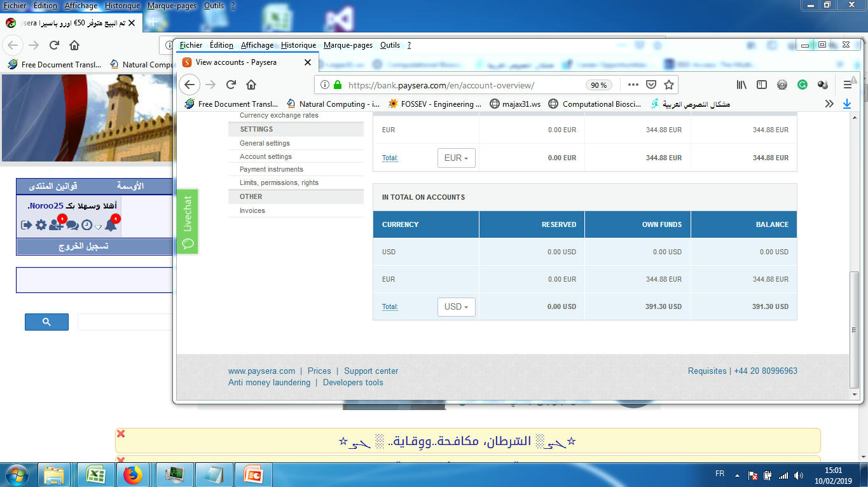
Task: Open the USD total currency dropdown
Action: [x=457, y=306]
